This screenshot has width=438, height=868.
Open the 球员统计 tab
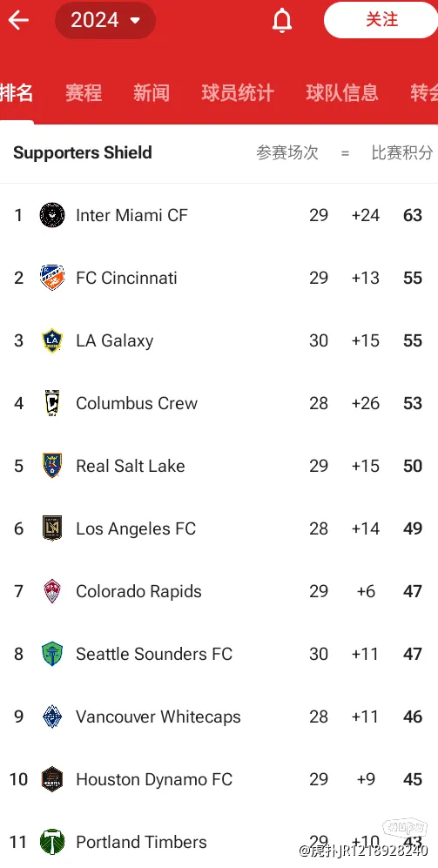click(238, 93)
